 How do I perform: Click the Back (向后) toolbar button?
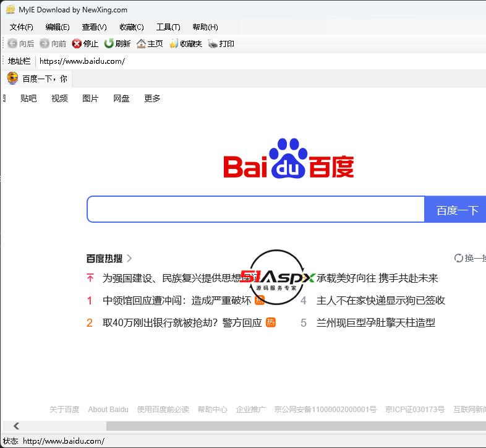(20, 43)
